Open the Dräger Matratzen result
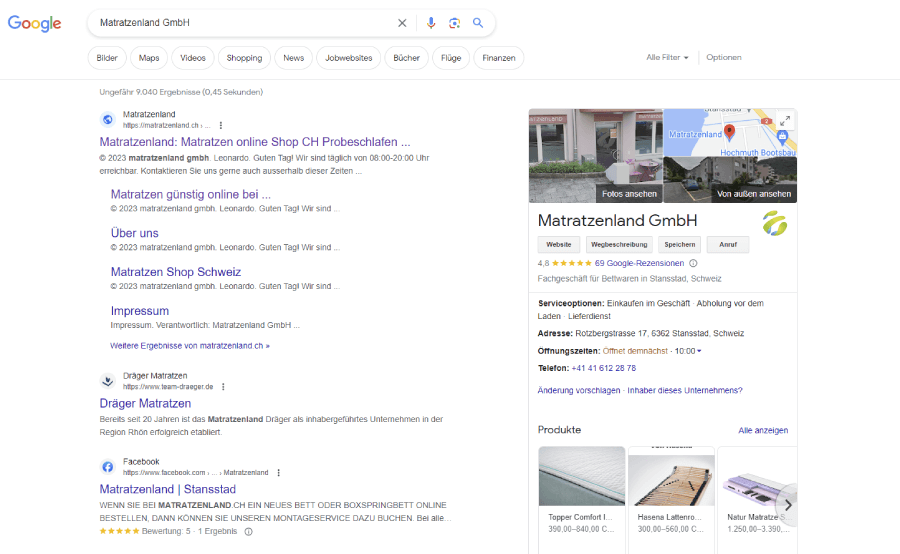The image size is (900, 554). click(x=145, y=404)
